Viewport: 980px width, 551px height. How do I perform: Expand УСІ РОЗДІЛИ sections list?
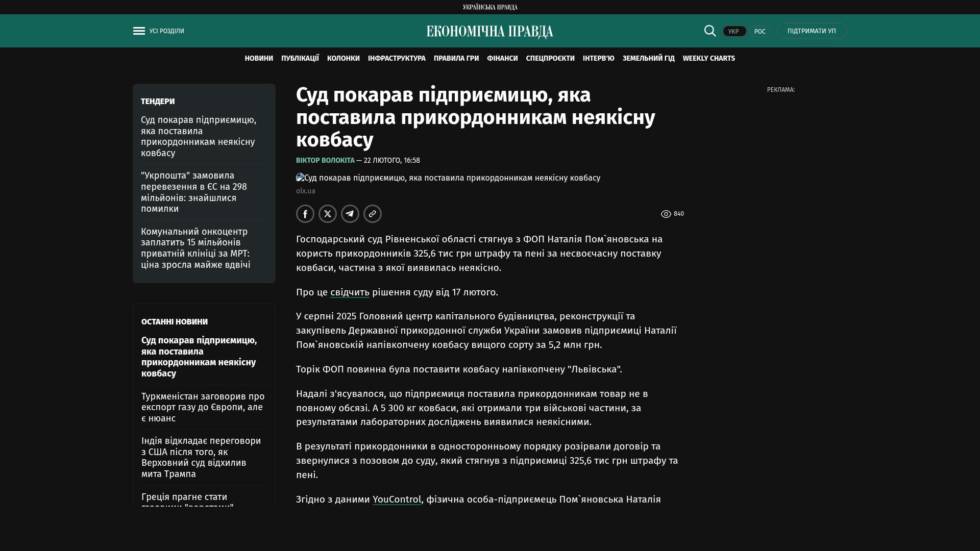pyautogui.click(x=167, y=31)
